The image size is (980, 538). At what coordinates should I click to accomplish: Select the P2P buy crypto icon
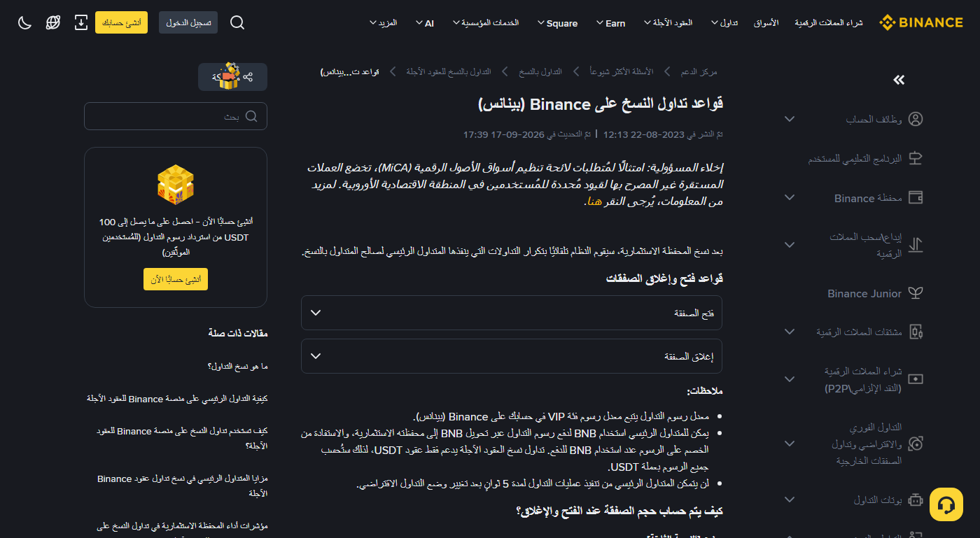916,378
